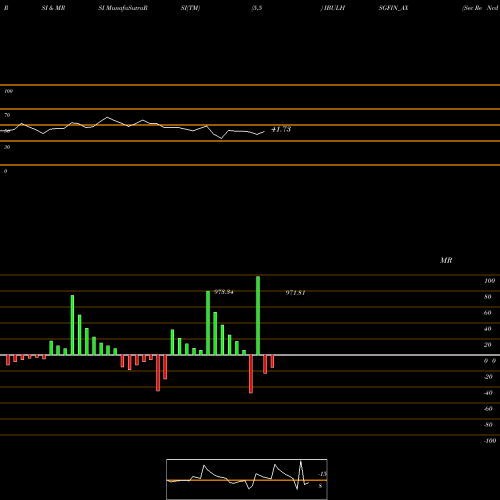
Task: Click the MR axis label -40
Action: coord(488,393)
